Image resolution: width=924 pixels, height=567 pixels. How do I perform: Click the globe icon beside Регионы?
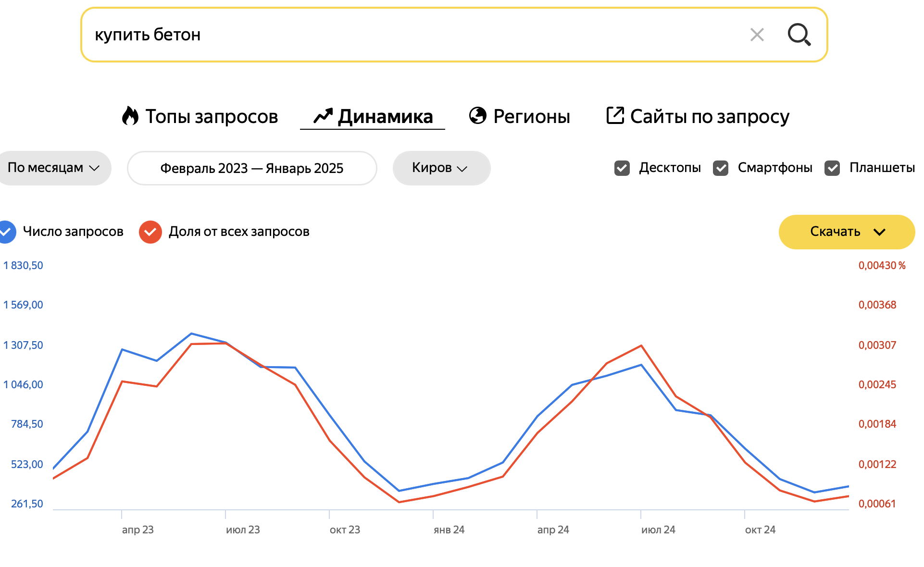point(478,115)
